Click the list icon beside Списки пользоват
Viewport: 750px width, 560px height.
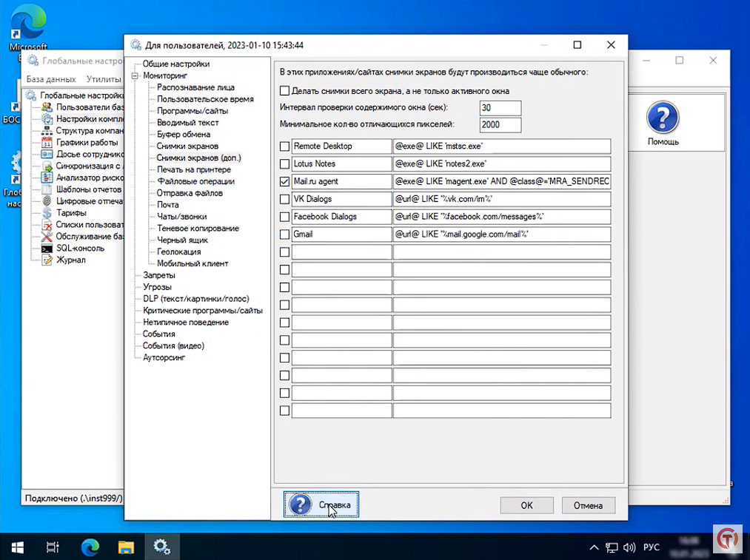point(47,225)
